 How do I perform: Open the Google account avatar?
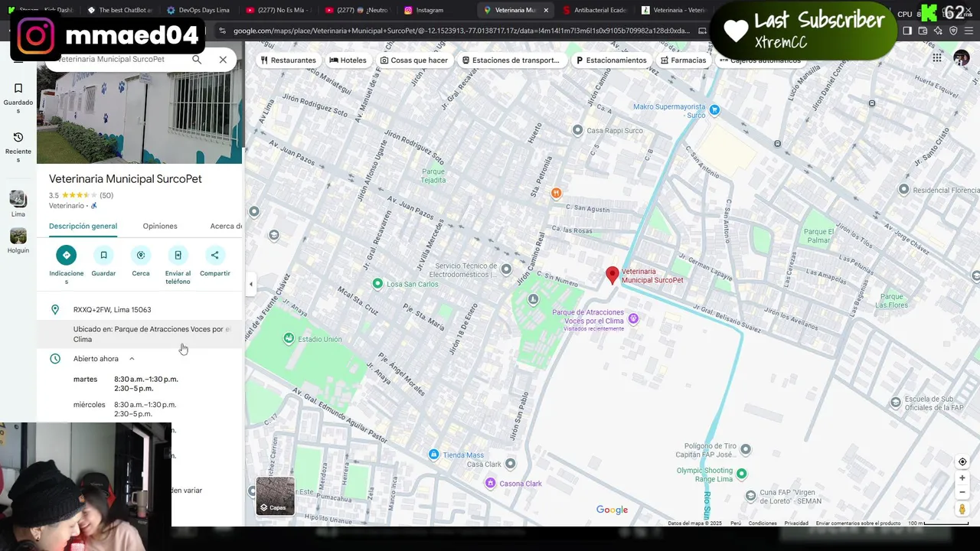(x=961, y=57)
